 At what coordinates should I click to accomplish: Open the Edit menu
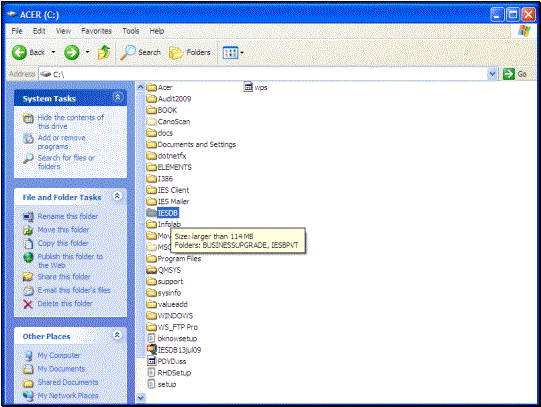point(39,31)
